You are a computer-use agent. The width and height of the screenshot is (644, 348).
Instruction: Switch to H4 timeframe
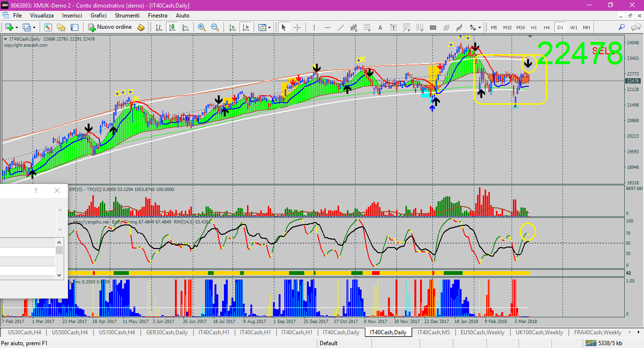547,27
